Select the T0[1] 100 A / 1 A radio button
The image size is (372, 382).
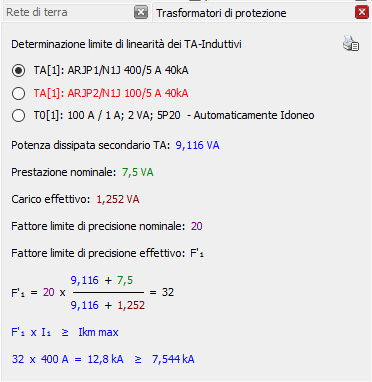[18, 115]
